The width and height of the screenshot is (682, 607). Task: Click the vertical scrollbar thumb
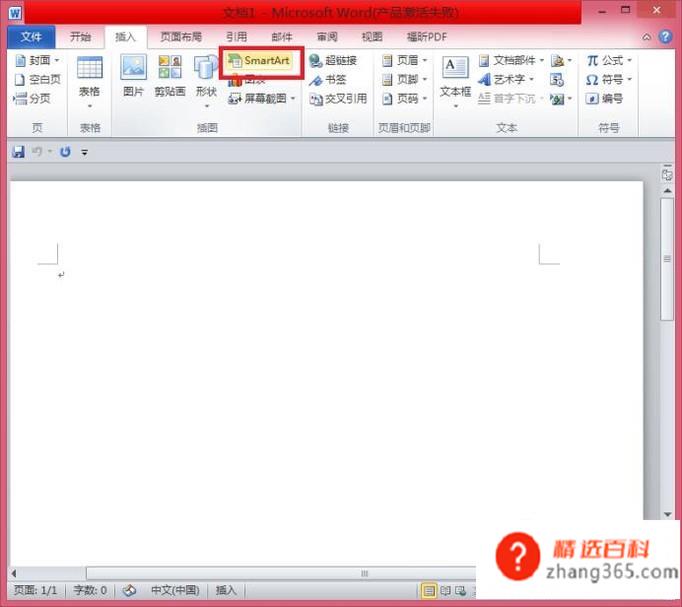(x=667, y=260)
